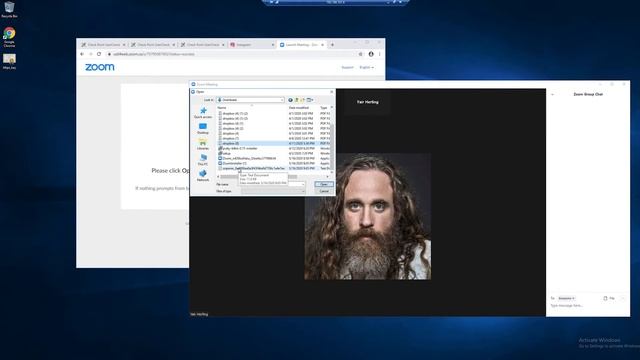Open the third desktop shortcut icon

point(9,61)
